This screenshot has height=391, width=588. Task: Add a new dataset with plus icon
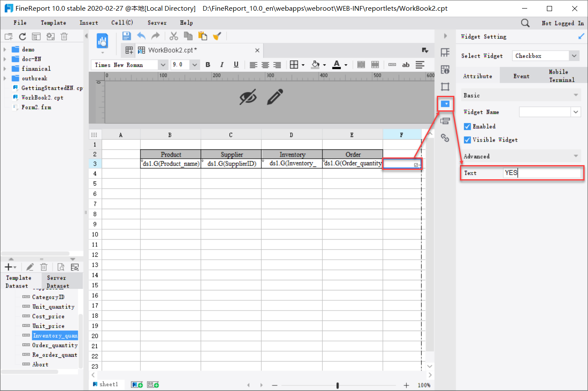pos(9,267)
